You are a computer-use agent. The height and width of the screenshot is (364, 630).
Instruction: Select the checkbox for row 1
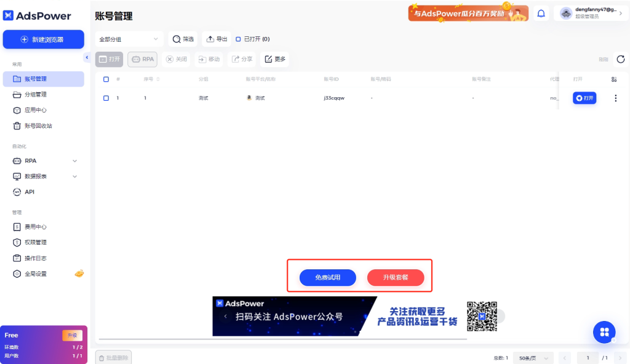106,98
